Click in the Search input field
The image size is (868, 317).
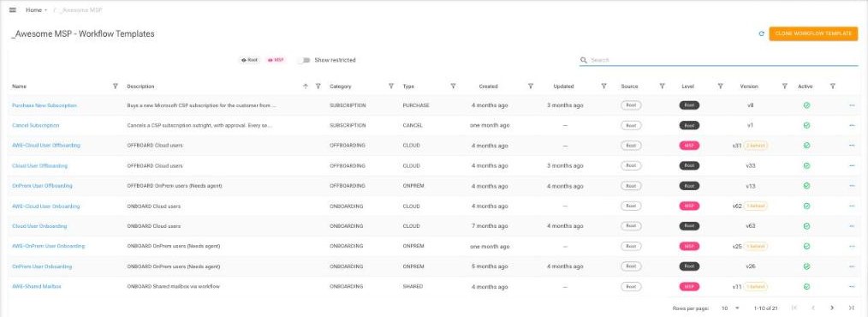point(723,60)
